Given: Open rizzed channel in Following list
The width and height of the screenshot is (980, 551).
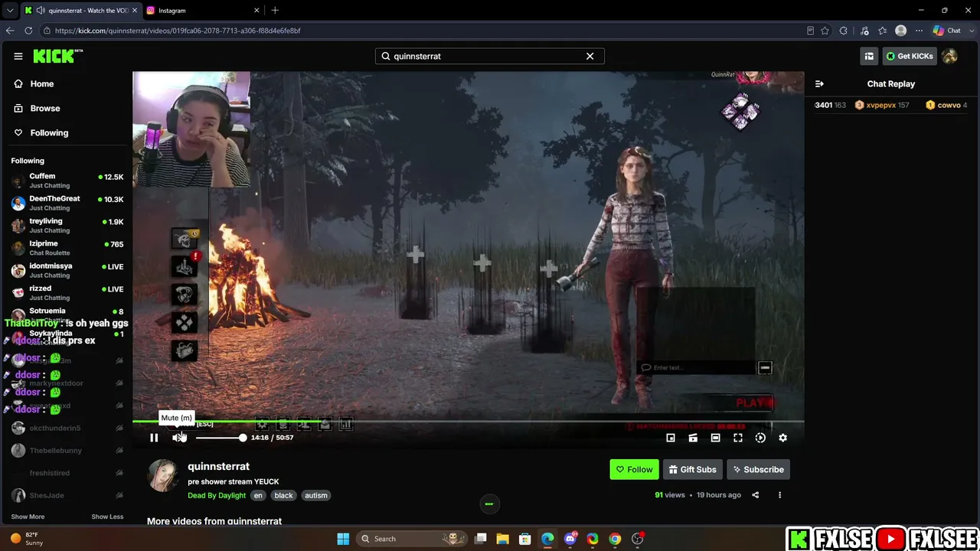Looking at the screenshot, I should click(x=67, y=293).
